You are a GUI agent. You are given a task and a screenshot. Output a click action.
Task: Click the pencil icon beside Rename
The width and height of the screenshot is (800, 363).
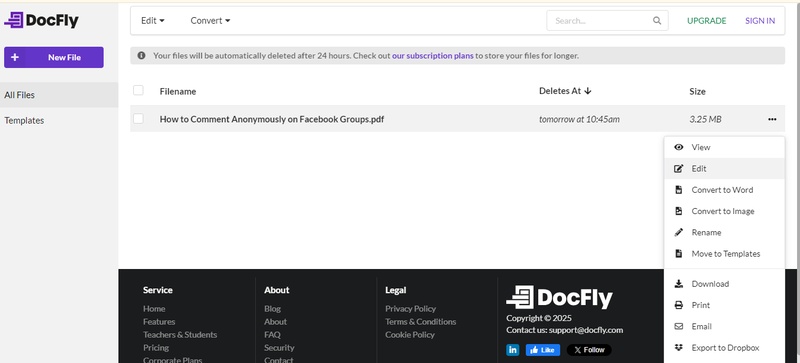pos(679,232)
